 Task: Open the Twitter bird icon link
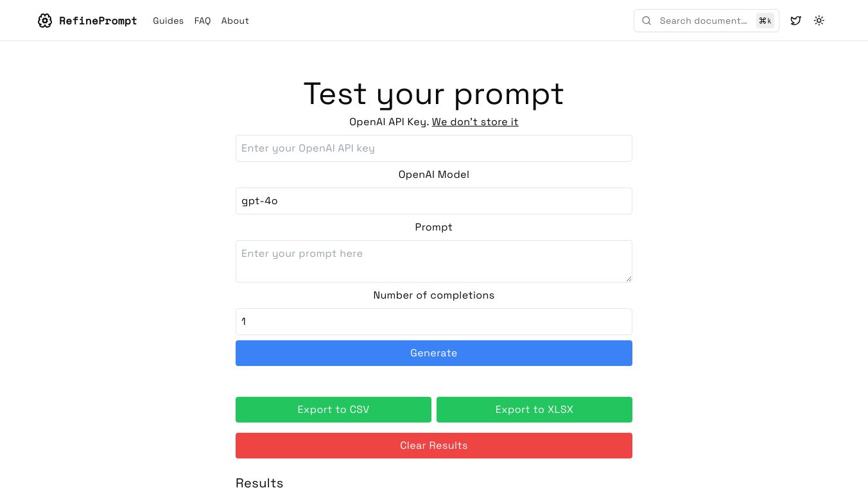pyautogui.click(x=795, y=21)
